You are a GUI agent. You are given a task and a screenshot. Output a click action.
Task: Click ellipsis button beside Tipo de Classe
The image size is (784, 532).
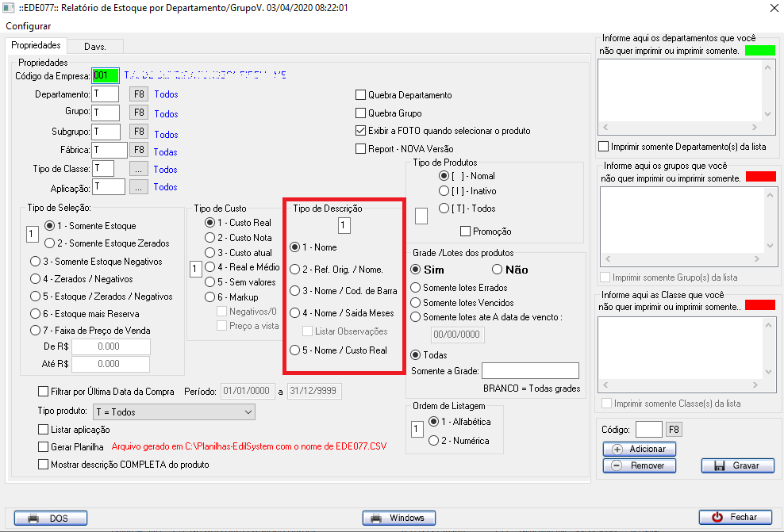point(139,169)
